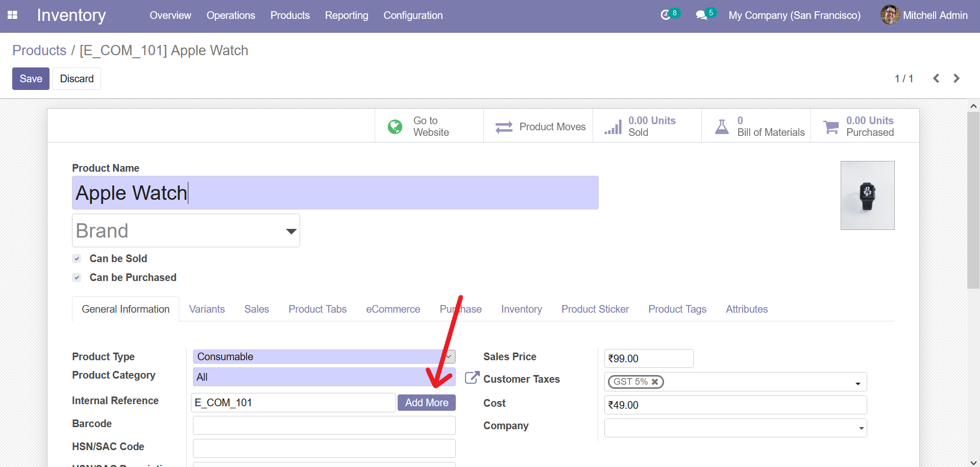Expand the Customer Taxes dropdown arrow
Viewport: 980px width, 467px height.
pyautogui.click(x=858, y=383)
